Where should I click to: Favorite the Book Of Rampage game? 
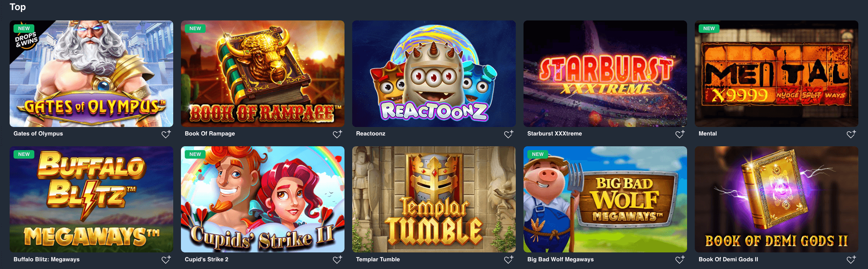[x=337, y=134]
